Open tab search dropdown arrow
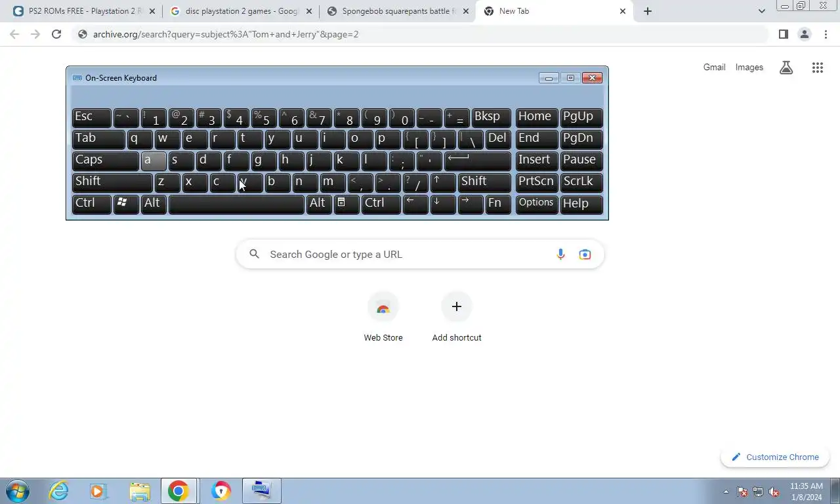The height and width of the screenshot is (504, 840). tap(761, 11)
